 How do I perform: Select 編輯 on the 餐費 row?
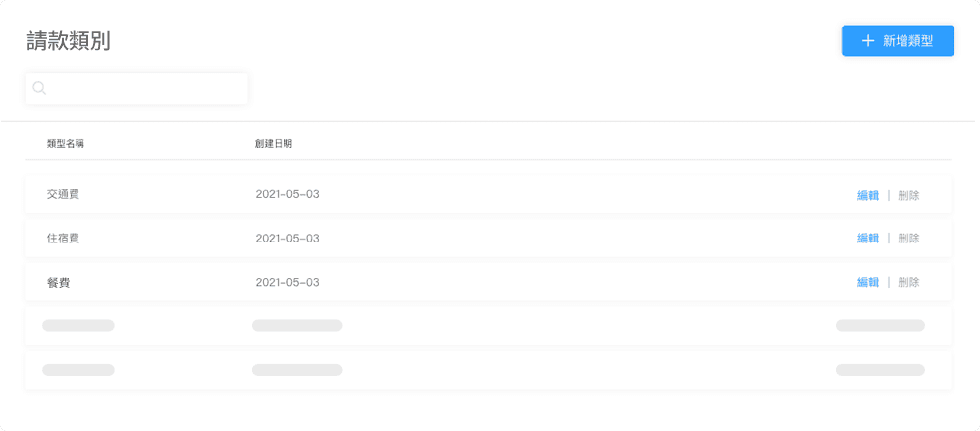(868, 282)
